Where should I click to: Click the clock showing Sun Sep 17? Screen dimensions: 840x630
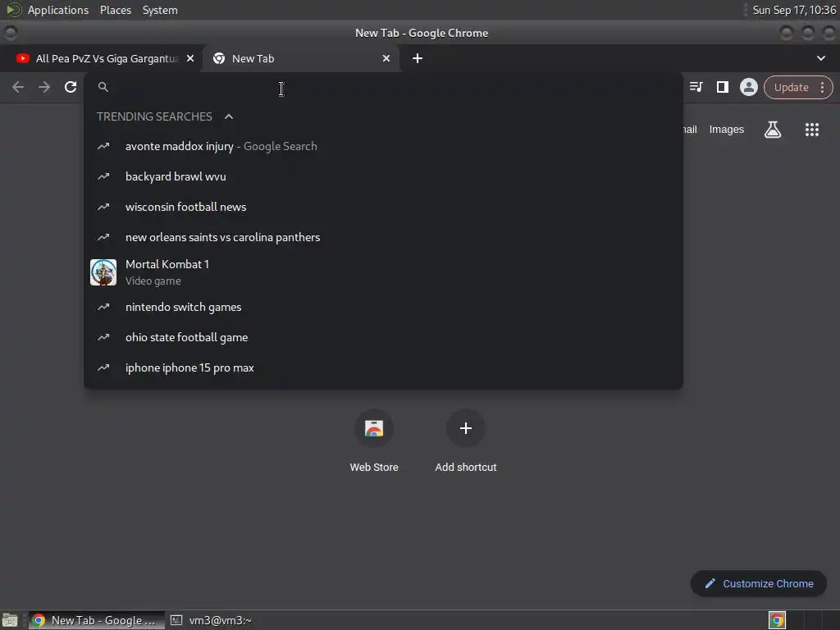[x=794, y=10]
